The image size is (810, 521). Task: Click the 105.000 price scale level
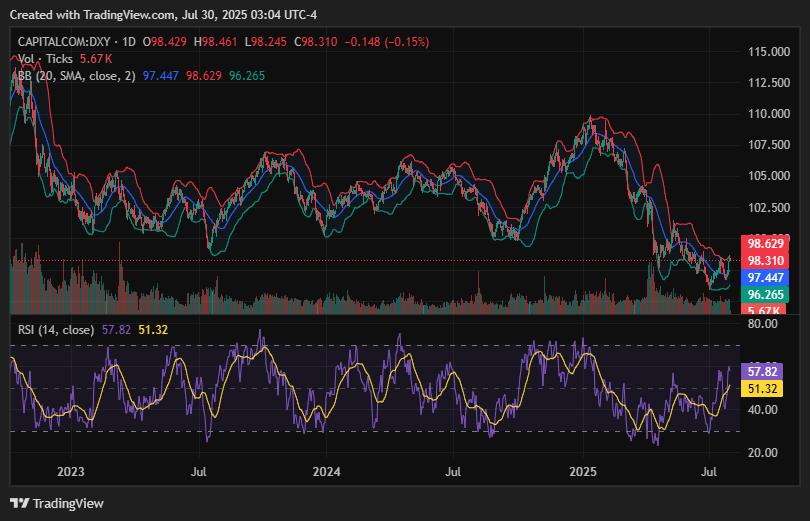click(769, 176)
